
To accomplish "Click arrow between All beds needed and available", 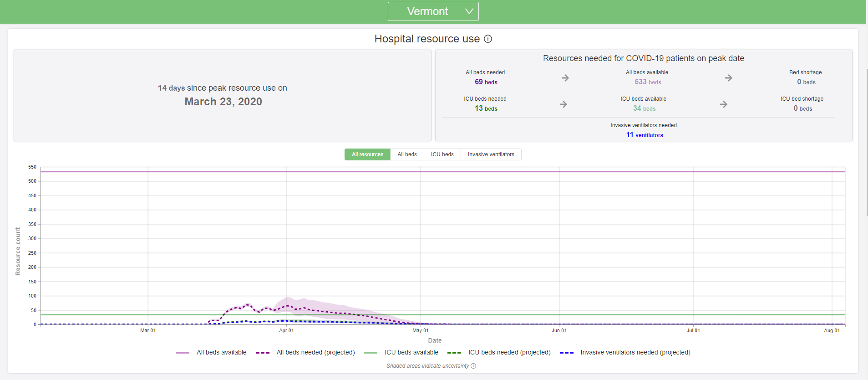I will 565,78.
